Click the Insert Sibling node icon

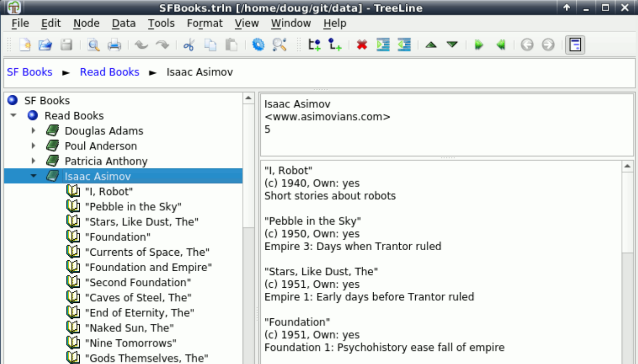click(x=314, y=45)
